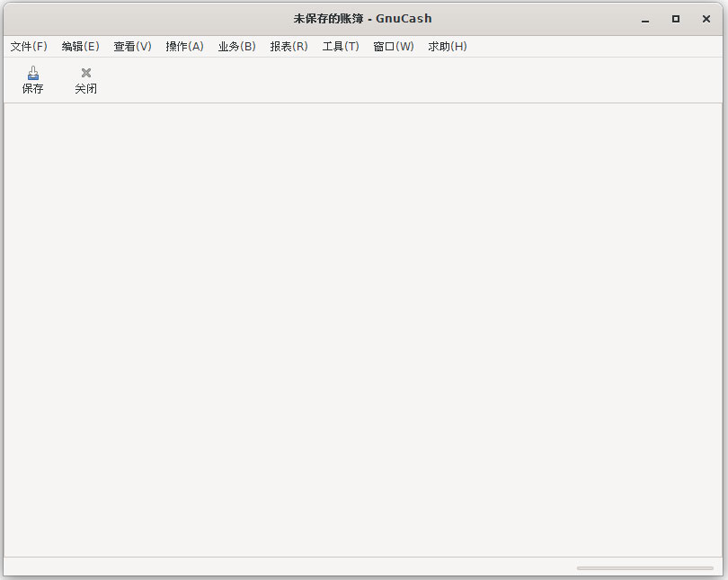Close the GnuCash window via title bar
This screenshot has width=728, height=580.
pos(706,19)
